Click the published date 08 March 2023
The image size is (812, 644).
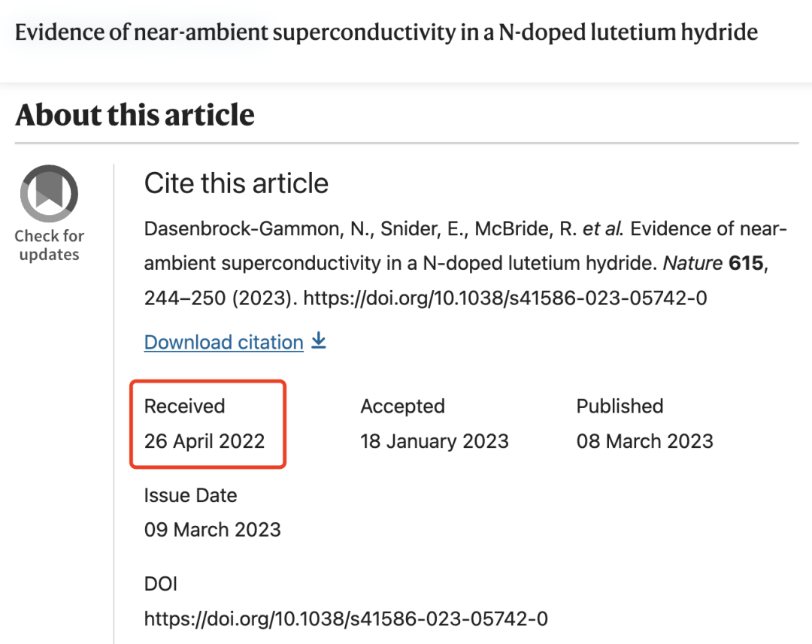644,441
